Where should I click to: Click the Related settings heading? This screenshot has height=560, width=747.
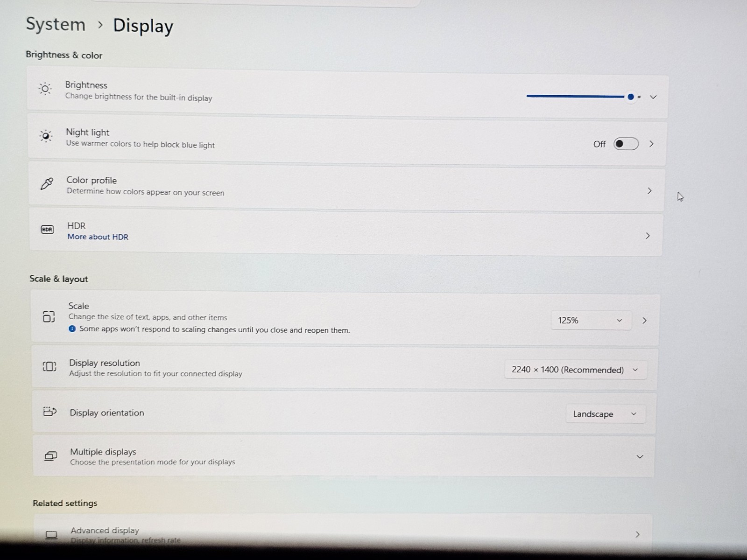pyautogui.click(x=65, y=503)
